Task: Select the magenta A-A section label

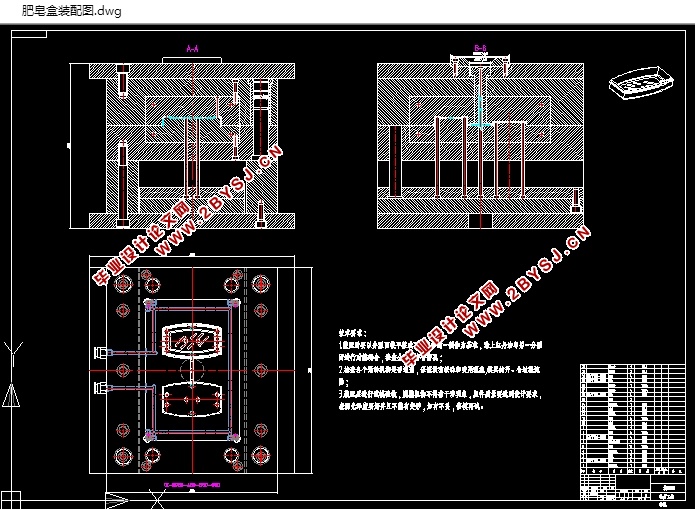Action: (x=192, y=48)
